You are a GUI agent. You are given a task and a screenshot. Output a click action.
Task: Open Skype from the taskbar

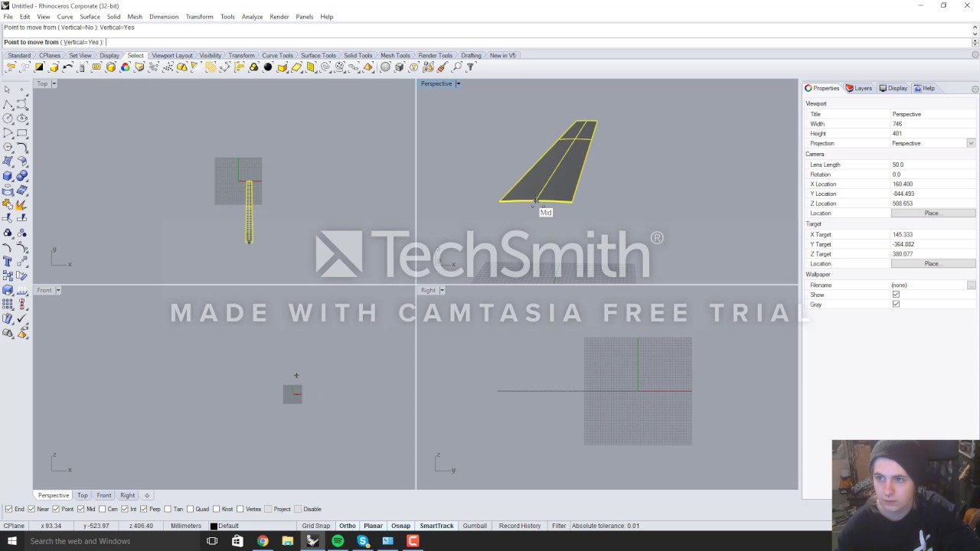click(x=363, y=541)
